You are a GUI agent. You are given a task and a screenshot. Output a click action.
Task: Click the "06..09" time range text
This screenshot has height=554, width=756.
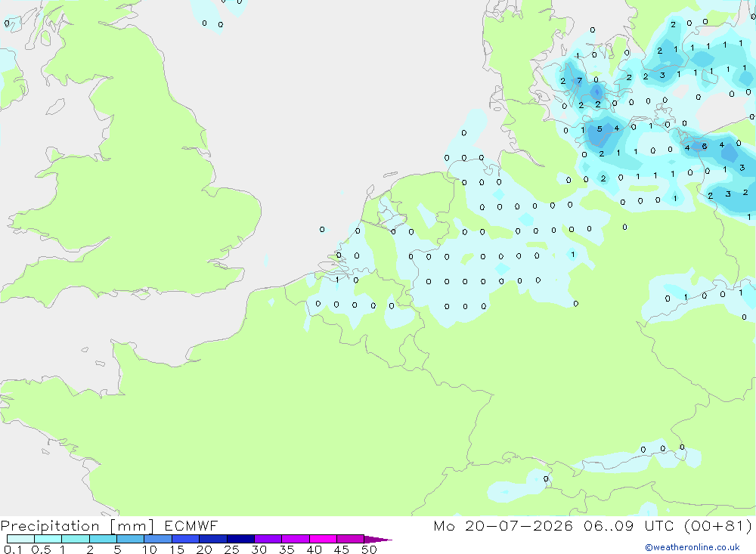(609, 525)
